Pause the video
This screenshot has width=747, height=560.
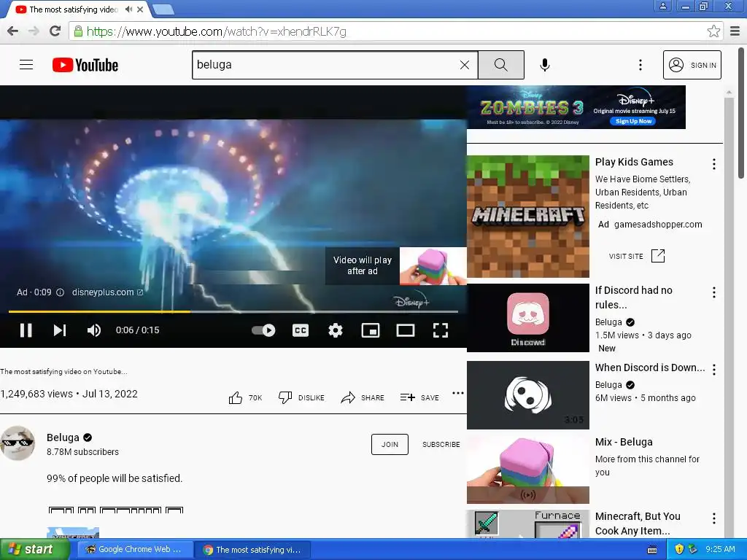pos(26,330)
